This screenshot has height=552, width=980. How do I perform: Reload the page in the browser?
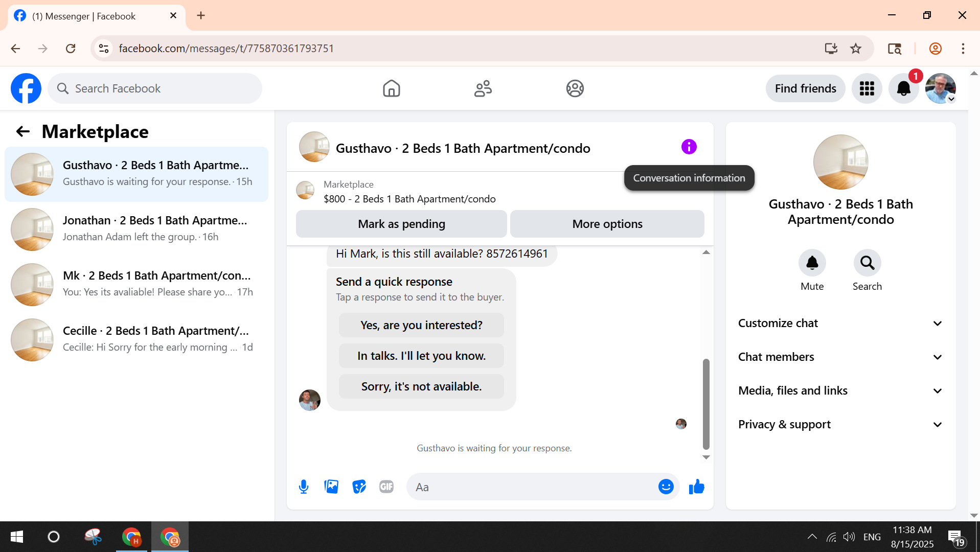point(71,49)
